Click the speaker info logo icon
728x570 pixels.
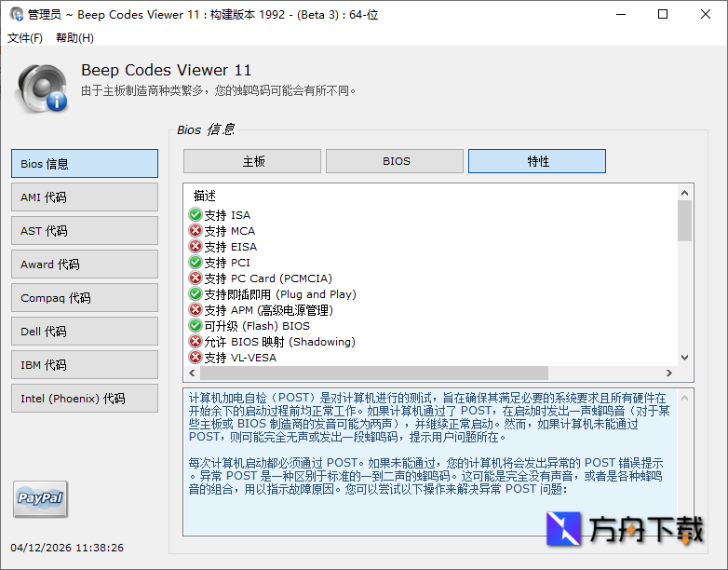[x=41, y=88]
